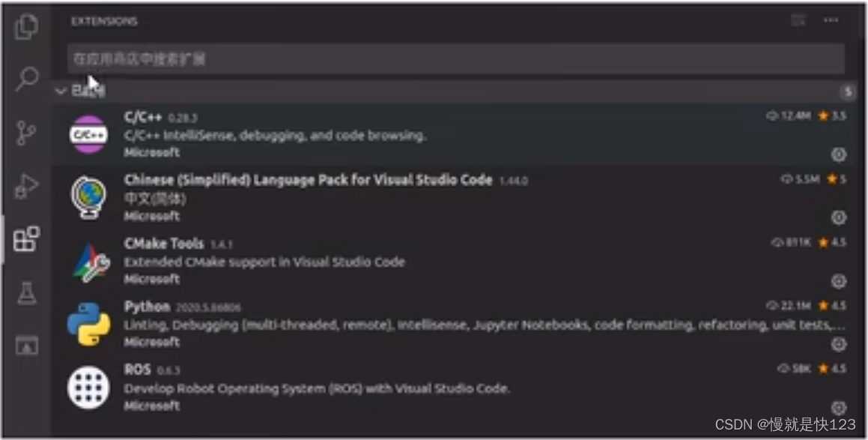This screenshot has width=868, height=440.
Task: Show the Extensions view
Action: 25,239
